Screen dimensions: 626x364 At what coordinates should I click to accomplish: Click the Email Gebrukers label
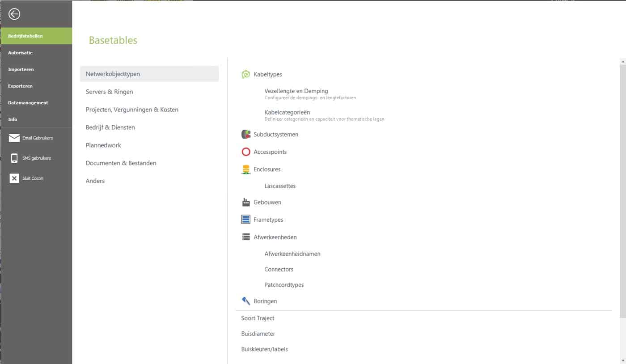coord(38,138)
